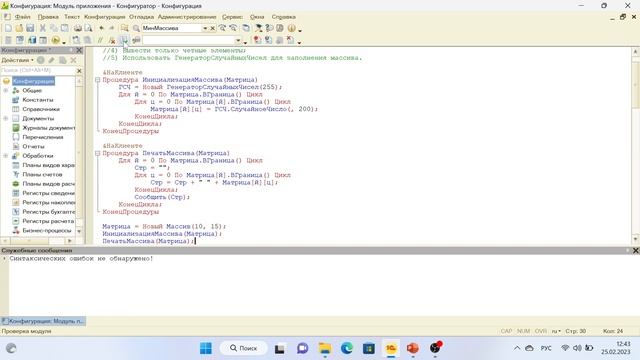
Task: Click in the МинМассива search text box
Action: [x=171, y=28]
